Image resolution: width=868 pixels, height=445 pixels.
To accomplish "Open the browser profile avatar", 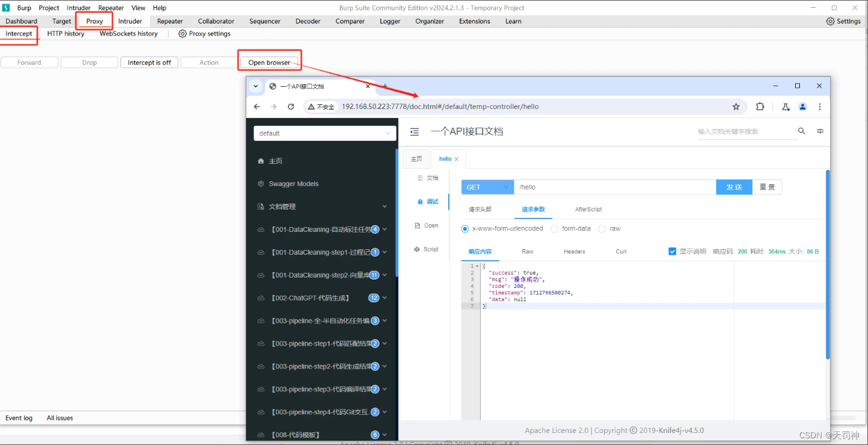I will [802, 107].
